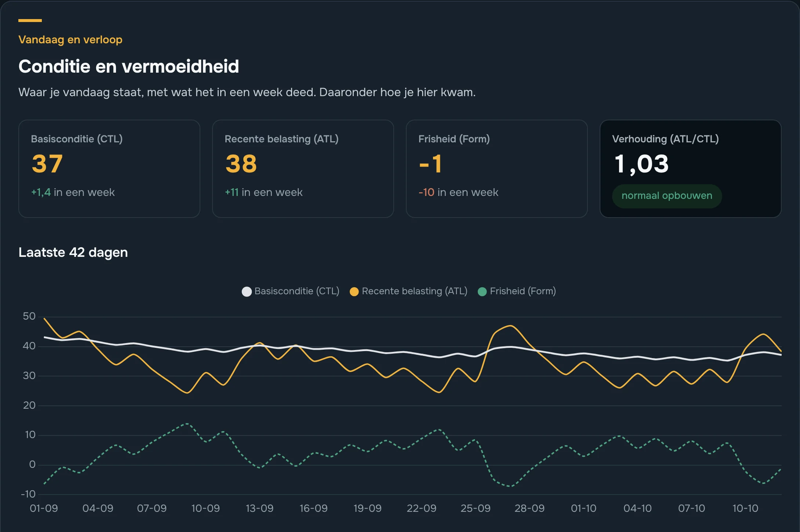The width and height of the screenshot is (800, 532).
Task: Click the subtitle starting 'Waar je vandaag staat'
Action: pos(247,92)
